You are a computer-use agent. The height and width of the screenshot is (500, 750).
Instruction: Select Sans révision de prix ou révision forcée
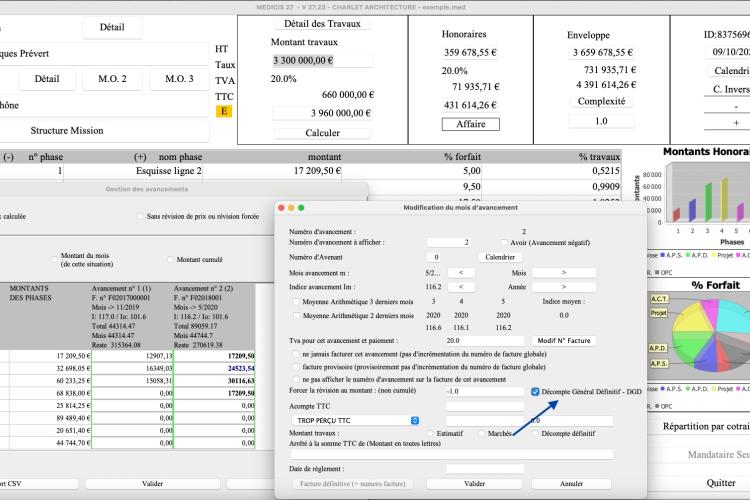click(x=140, y=217)
